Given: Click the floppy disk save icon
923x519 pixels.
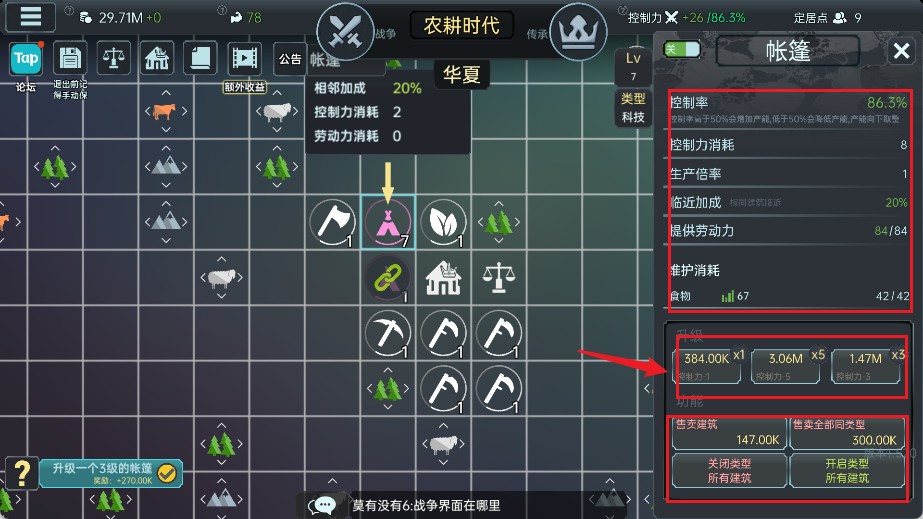Looking at the screenshot, I should point(70,58).
